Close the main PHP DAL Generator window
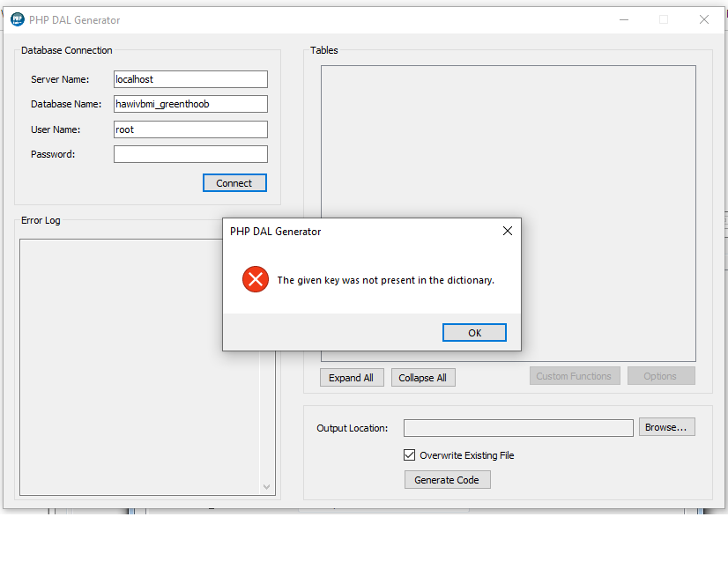This screenshot has width=728, height=576. (x=704, y=19)
